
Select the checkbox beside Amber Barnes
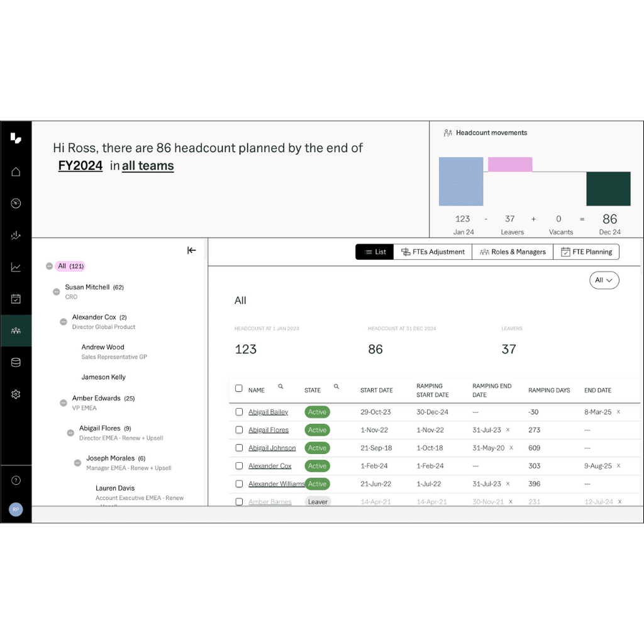(239, 501)
